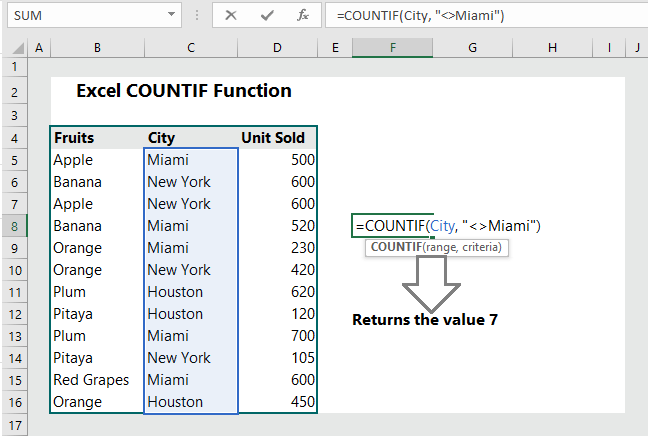Click the cell with value 700
Image resolution: width=648 pixels, height=436 pixels.
tap(277, 336)
